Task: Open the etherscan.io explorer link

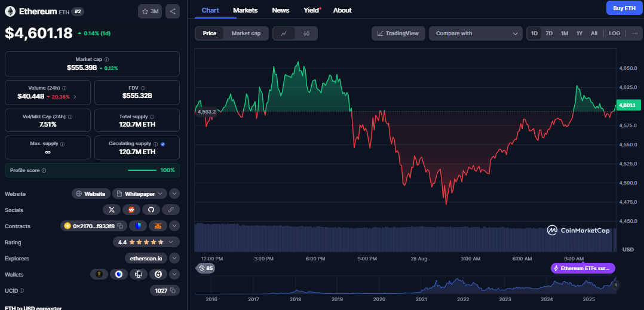Action: tap(146, 258)
